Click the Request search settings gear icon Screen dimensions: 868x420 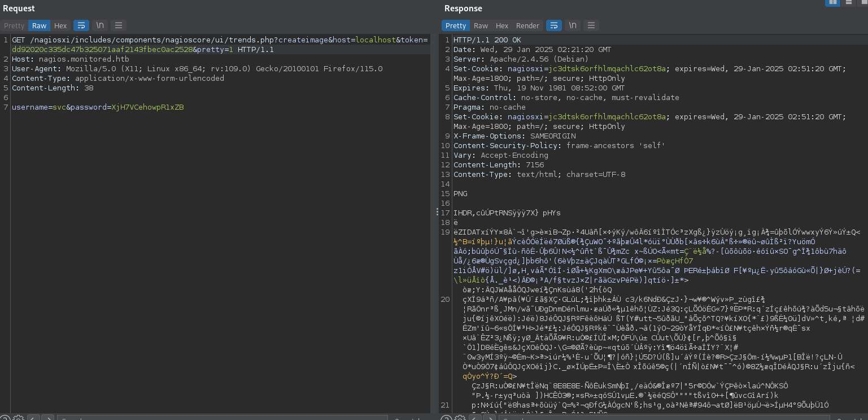18,419
